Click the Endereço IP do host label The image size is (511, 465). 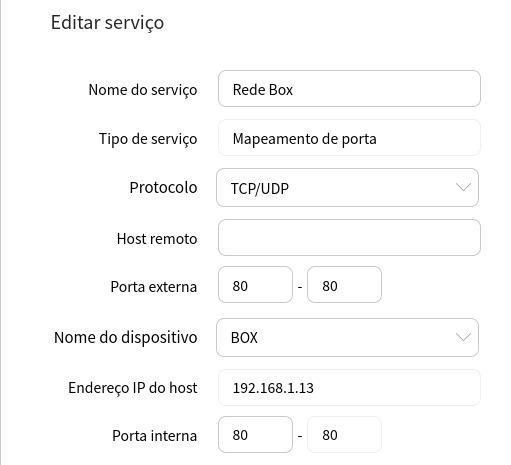[133, 388]
